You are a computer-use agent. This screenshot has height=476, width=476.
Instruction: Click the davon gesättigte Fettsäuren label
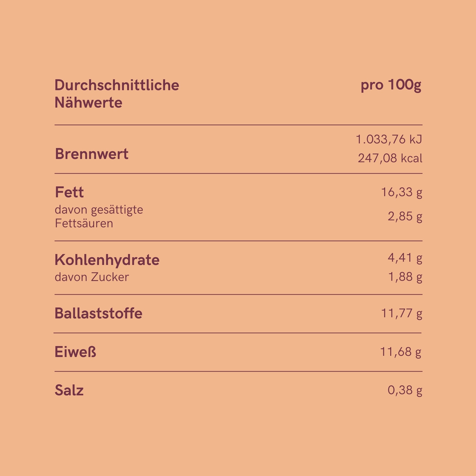(x=99, y=216)
